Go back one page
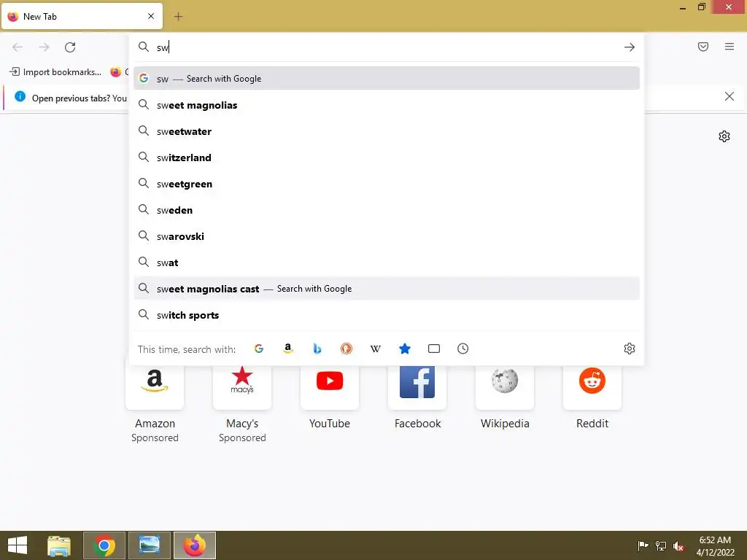Screen dimensions: 747x560 pyautogui.click(x=18, y=47)
